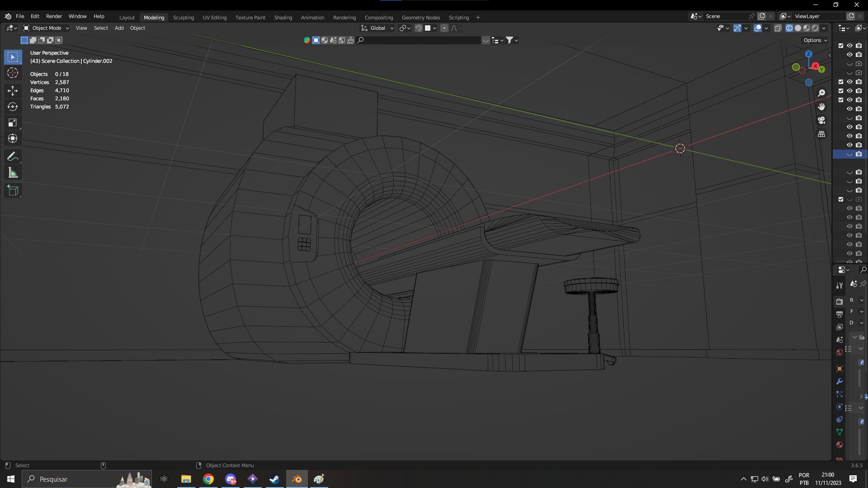Select the Cursor tool in the toolbar
Screen dimensions: 868x488
(13, 73)
